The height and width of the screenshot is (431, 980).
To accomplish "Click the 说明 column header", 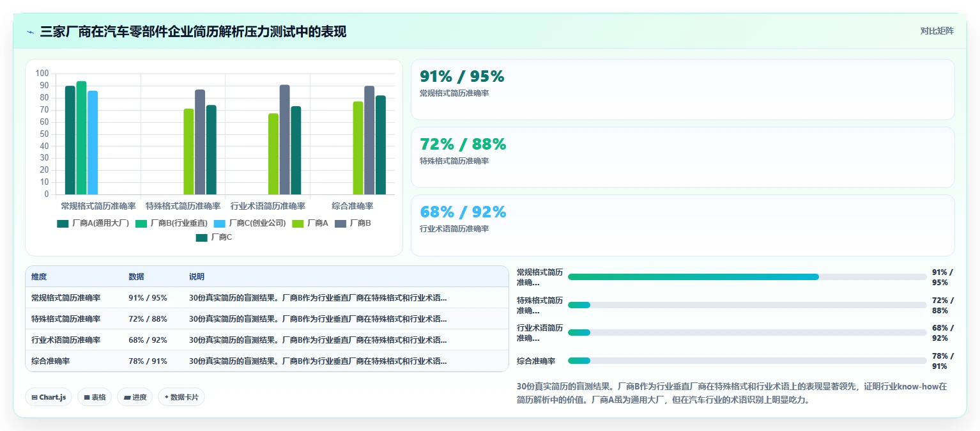I will [197, 277].
